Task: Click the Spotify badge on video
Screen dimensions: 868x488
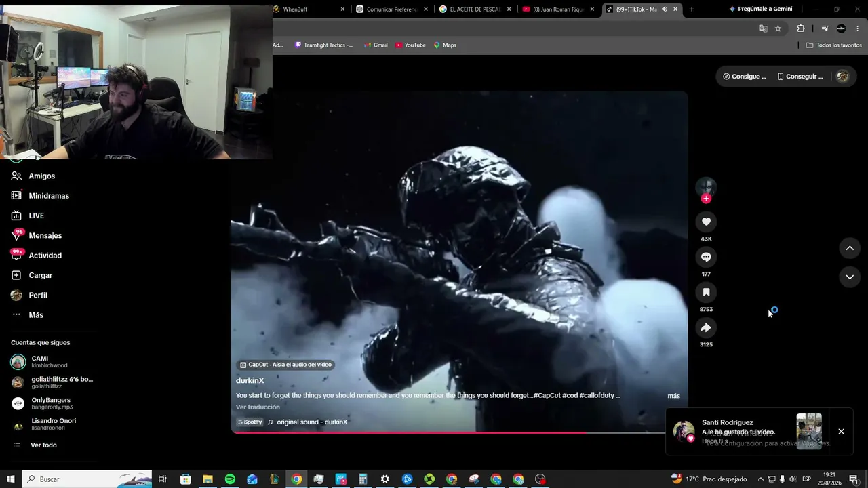Action: pyautogui.click(x=250, y=422)
